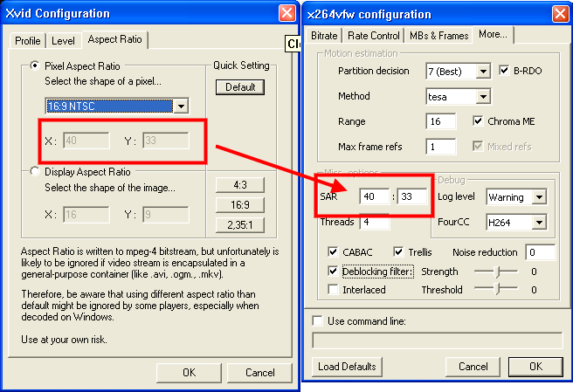Click the Max frame refs field
The width and height of the screenshot is (573, 392).
[441, 147]
